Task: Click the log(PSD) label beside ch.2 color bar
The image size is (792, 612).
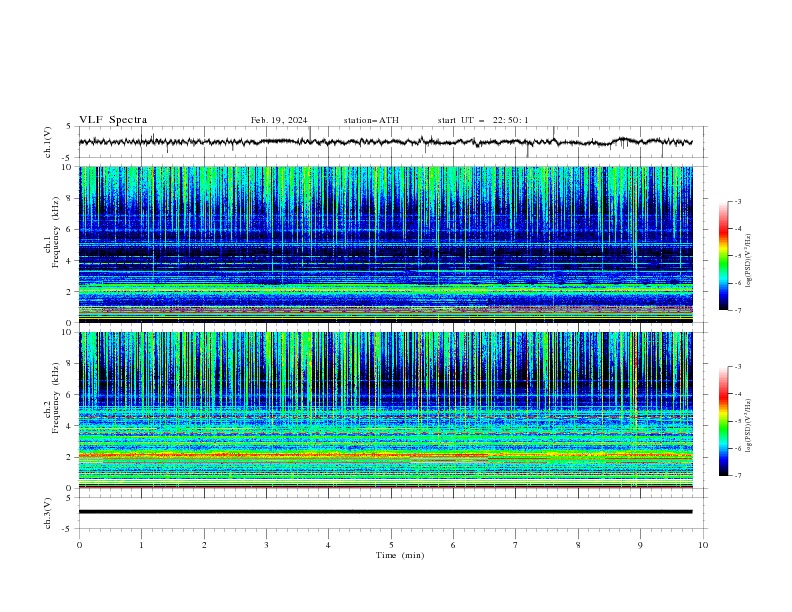Action: (749, 426)
